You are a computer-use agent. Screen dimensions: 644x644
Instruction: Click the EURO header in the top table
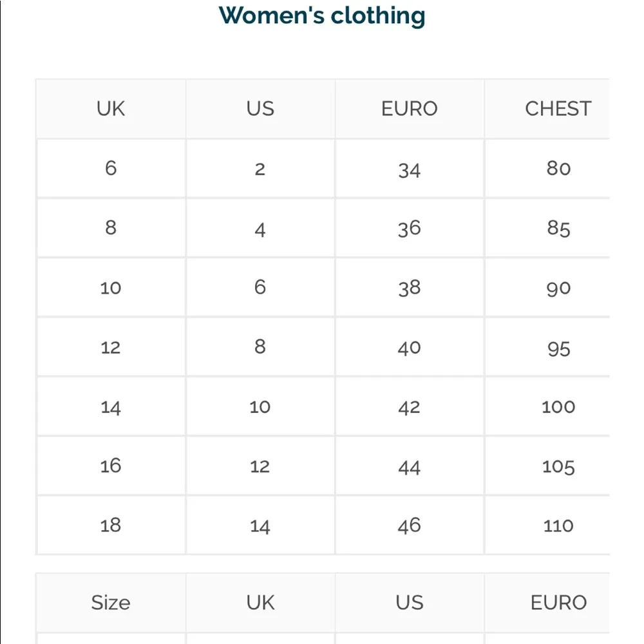click(x=409, y=109)
